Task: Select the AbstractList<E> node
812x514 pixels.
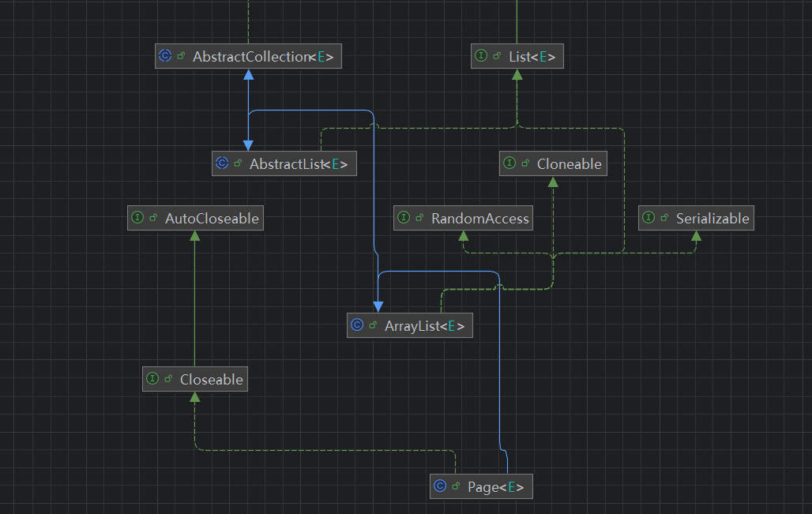Action: click(x=284, y=163)
